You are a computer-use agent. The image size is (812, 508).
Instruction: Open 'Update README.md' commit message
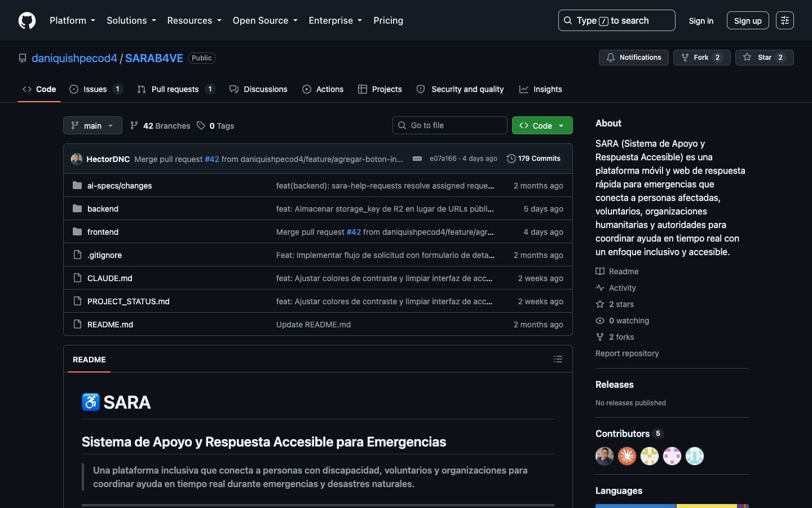click(x=314, y=325)
